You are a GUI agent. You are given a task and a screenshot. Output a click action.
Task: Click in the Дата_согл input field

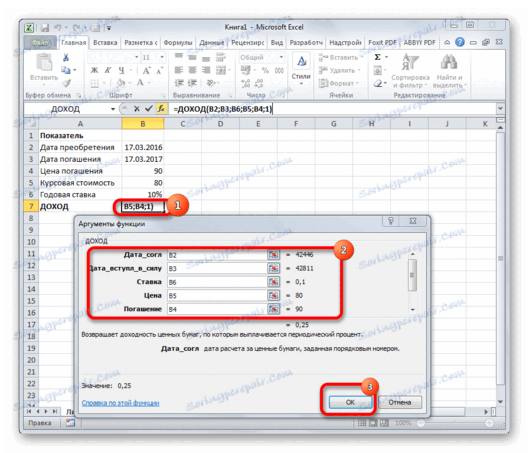point(217,255)
